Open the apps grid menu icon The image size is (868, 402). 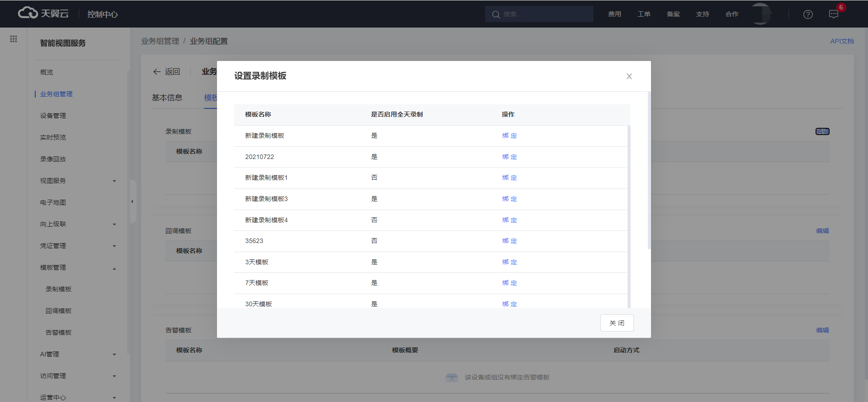pos(14,39)
